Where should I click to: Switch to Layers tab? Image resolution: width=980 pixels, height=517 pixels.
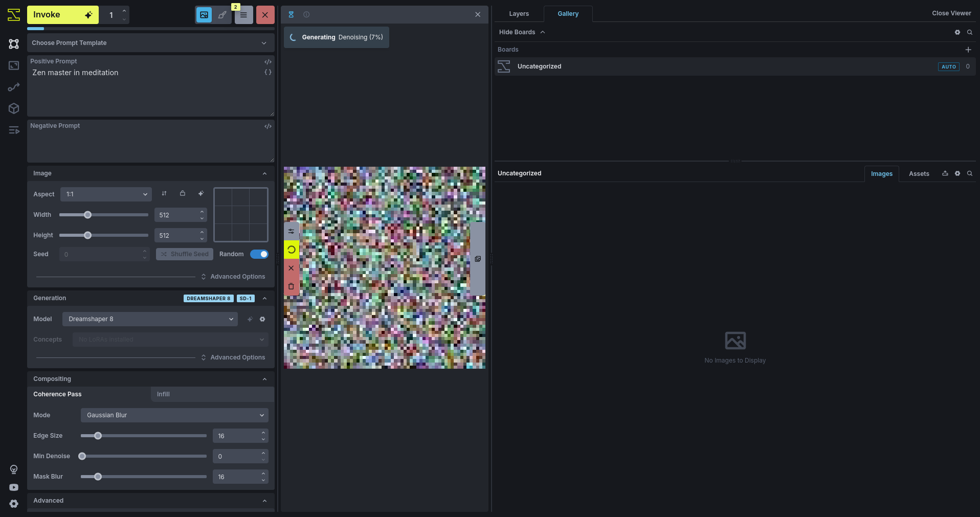(519, 14)
